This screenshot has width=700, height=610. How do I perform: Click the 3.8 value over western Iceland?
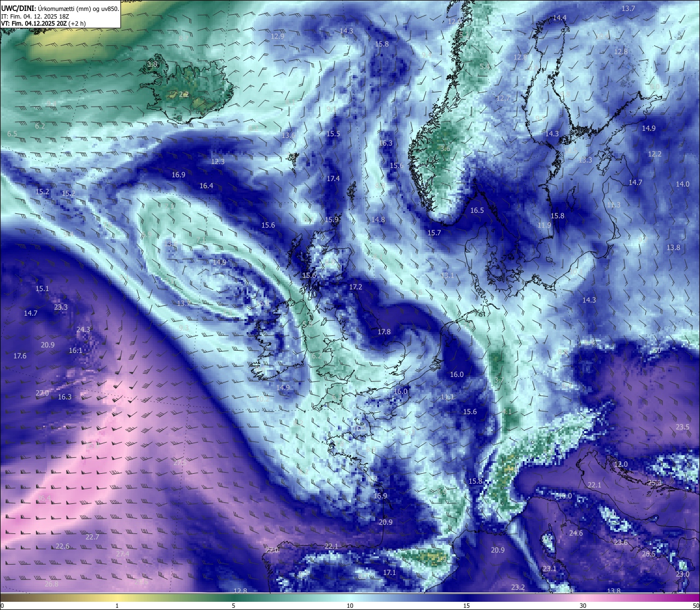coord(153,65)
